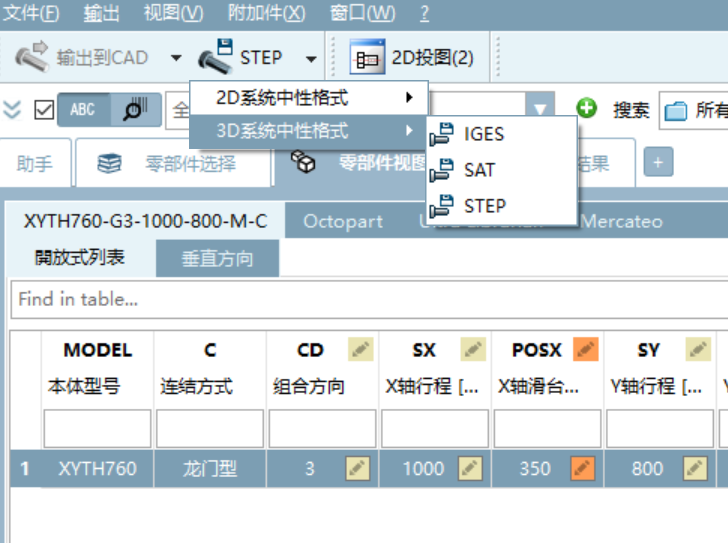Click the folder icon next to 所有
Image resolution: width=728 pixels, height=543 pixels.
click(x=676, y=111)
